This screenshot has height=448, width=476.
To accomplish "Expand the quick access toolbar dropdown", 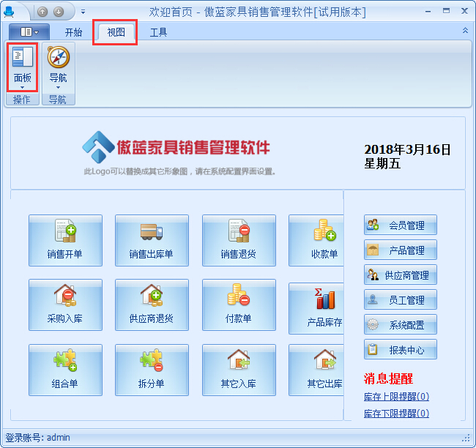I will [x=83, y=12].
